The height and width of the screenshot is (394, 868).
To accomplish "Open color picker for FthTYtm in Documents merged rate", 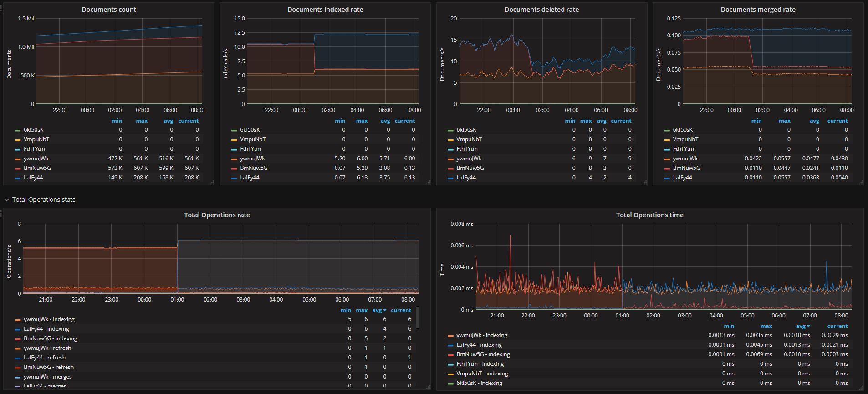I will (x=667, y=150).
